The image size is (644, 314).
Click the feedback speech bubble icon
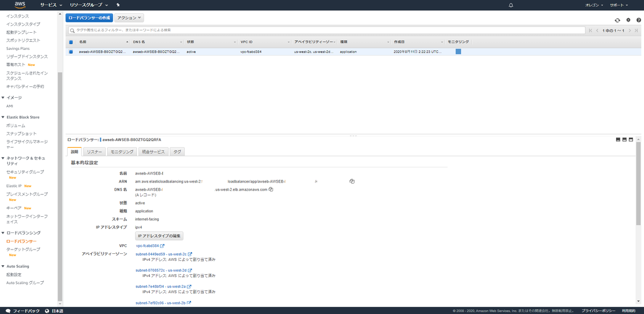tap(8, 311)
